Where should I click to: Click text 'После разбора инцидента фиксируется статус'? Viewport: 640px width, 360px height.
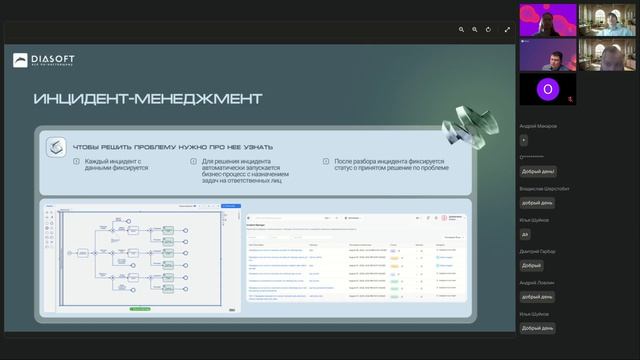pos(391,164)
